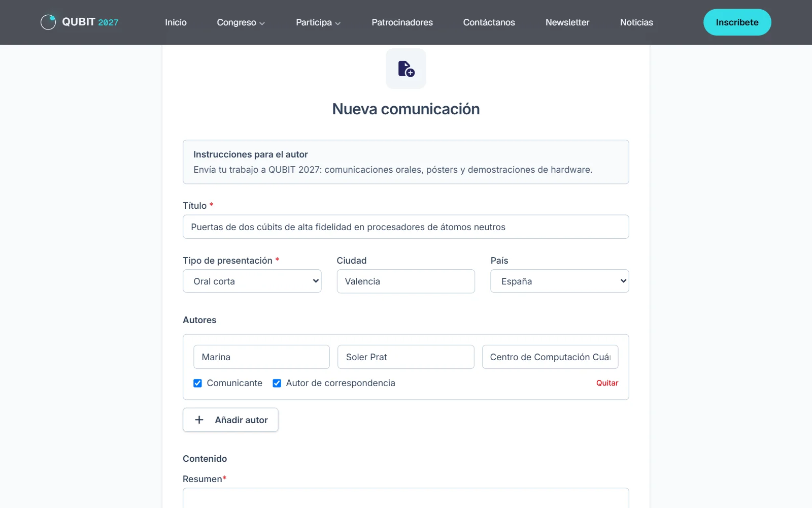Click the Nueva comunicación heading
Image resolution: width=812 pixels, height=508 pixels.
(406, 109)
